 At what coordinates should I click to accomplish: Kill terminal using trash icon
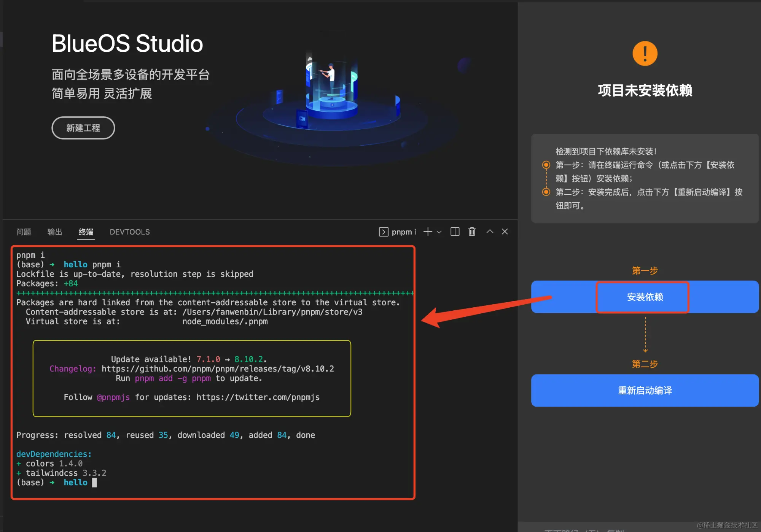472,232
